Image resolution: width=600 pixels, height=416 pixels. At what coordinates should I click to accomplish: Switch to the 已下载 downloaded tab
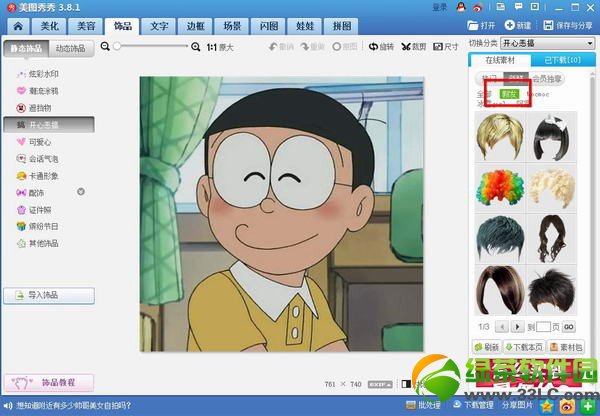[562, 63]
